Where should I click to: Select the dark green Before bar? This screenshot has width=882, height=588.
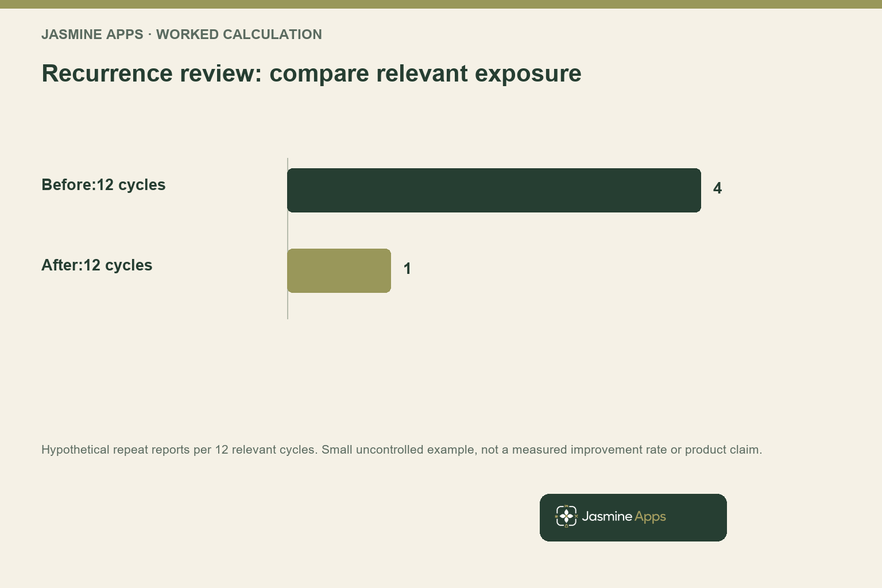[494, 190]
